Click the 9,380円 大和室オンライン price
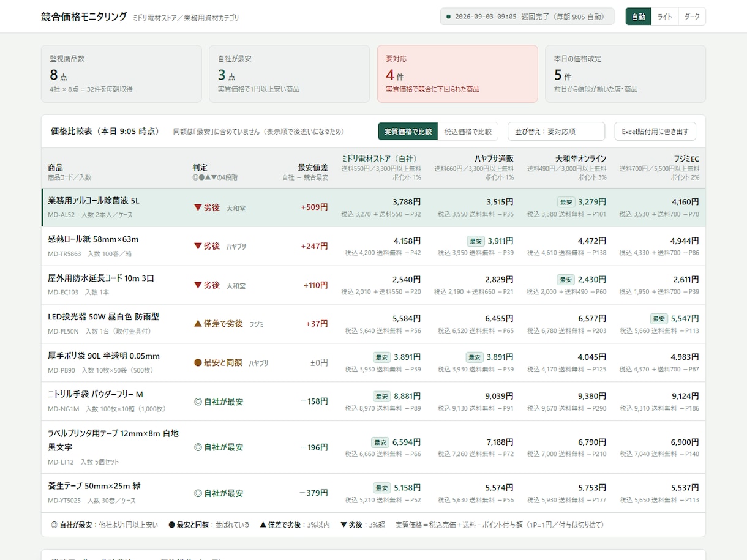Image resolution: width=747 pixels, height=560 pixels. 592,396
